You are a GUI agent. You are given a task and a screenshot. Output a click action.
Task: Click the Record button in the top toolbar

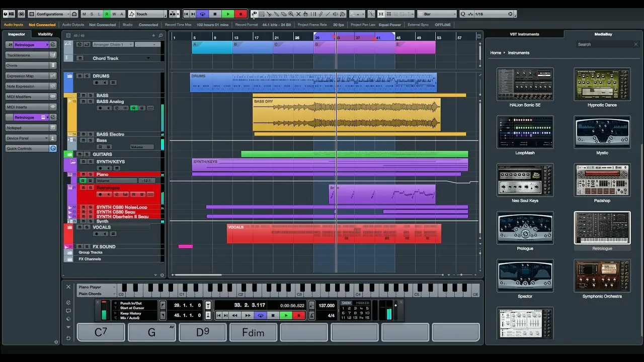tap(240, 14)
